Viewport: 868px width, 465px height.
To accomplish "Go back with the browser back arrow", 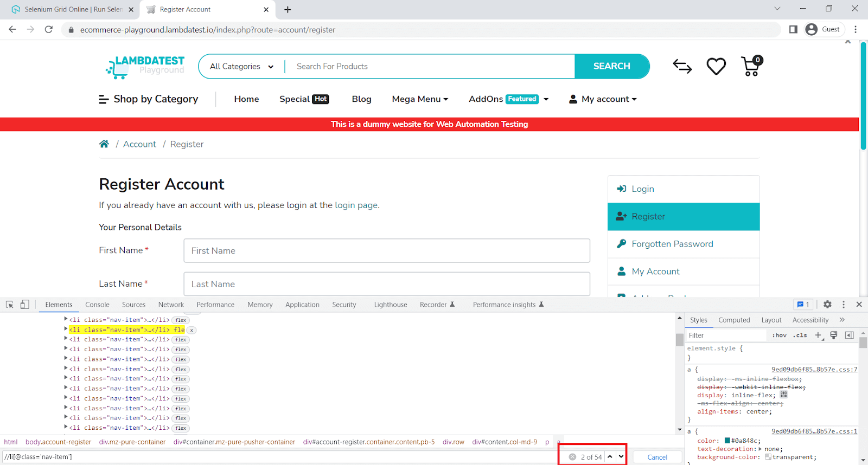I will 12,29.
